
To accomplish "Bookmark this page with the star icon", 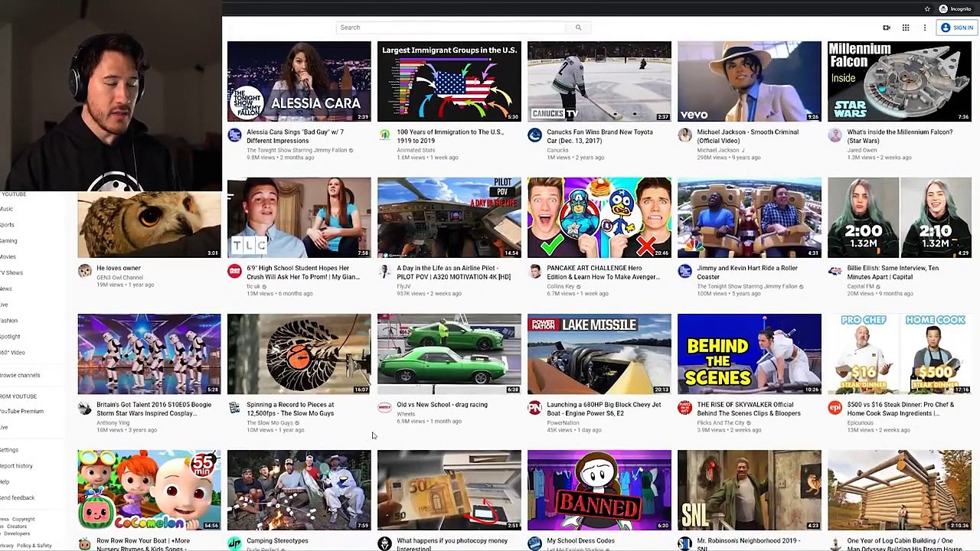I will pyautogui.click(x=927, y=9).
